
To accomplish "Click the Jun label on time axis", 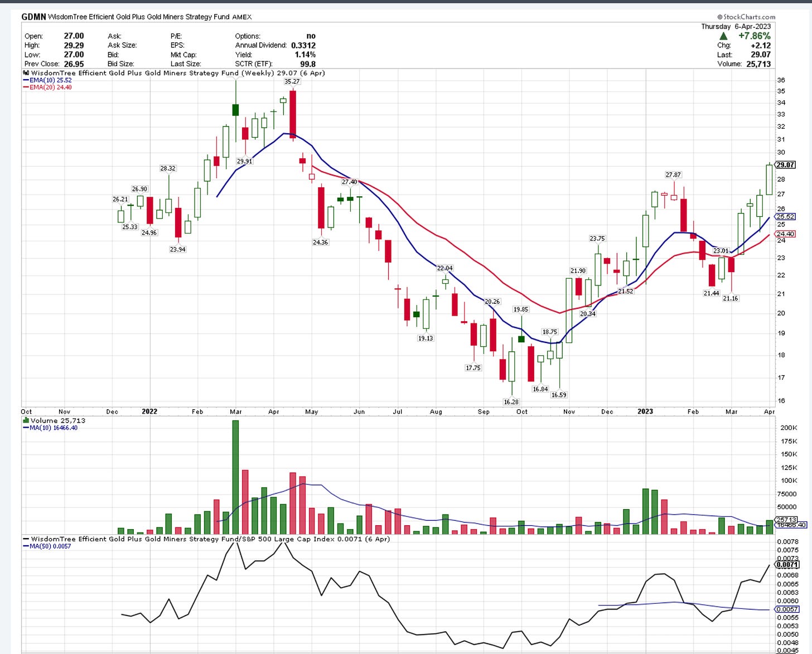I will 359,412.
